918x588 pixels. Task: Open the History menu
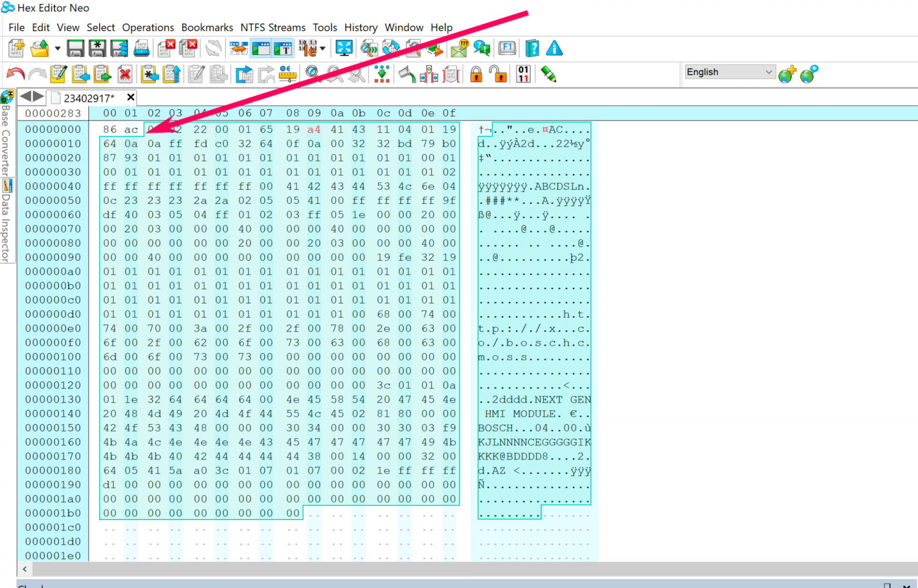361,28
